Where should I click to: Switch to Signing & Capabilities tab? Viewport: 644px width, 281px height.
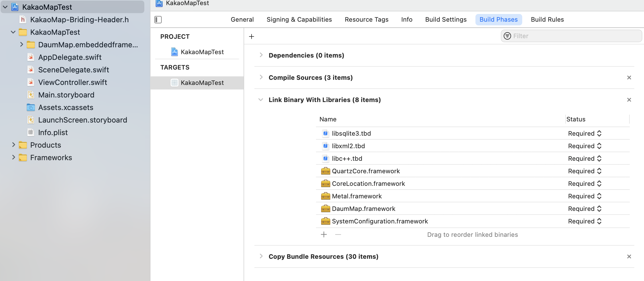pos(299,20)
